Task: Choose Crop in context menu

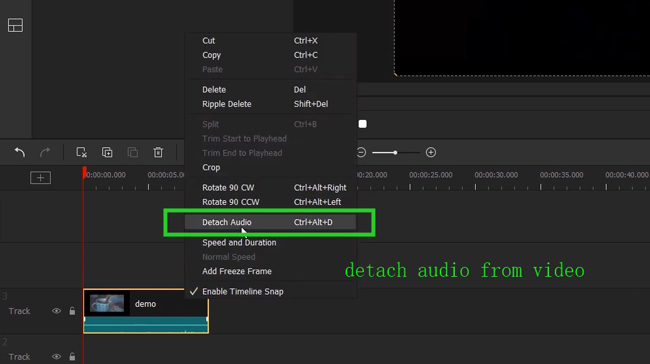Action: [271, 167]
